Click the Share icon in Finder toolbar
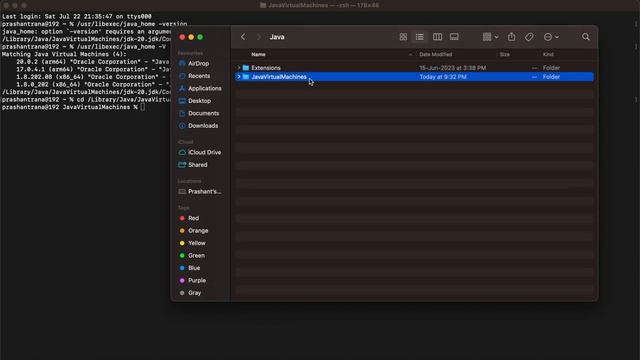This screenshot has height=360, width=640. click(511, 37)
